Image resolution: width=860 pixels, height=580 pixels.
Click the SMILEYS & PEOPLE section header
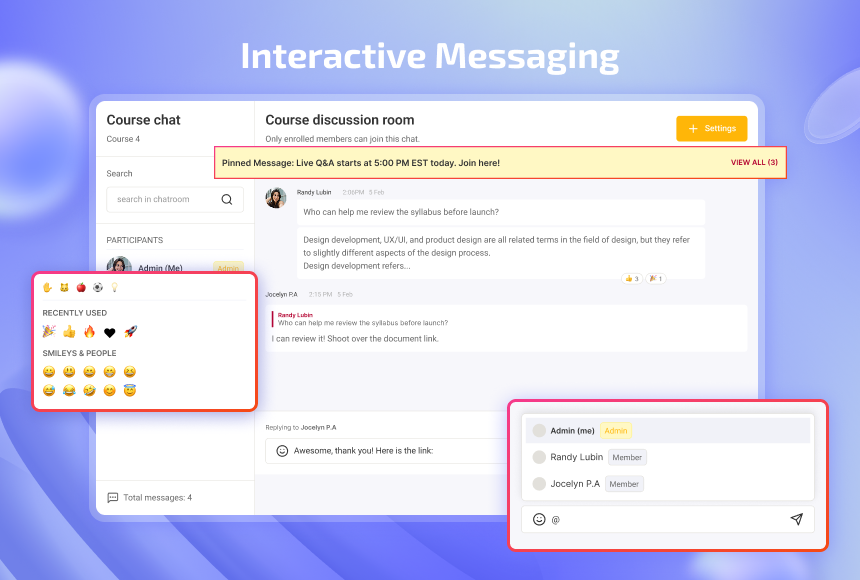pos(80,353)
